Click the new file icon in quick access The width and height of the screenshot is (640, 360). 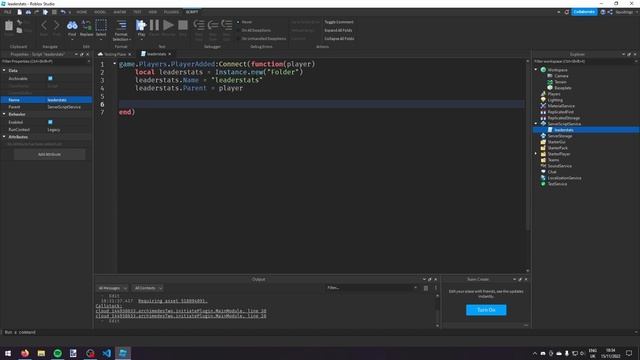(x=19, y=12)
